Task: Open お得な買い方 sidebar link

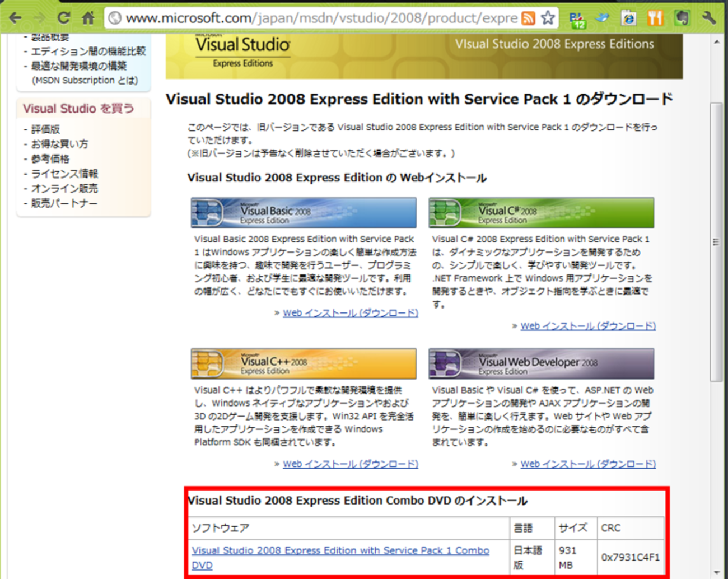Action: 60,144
